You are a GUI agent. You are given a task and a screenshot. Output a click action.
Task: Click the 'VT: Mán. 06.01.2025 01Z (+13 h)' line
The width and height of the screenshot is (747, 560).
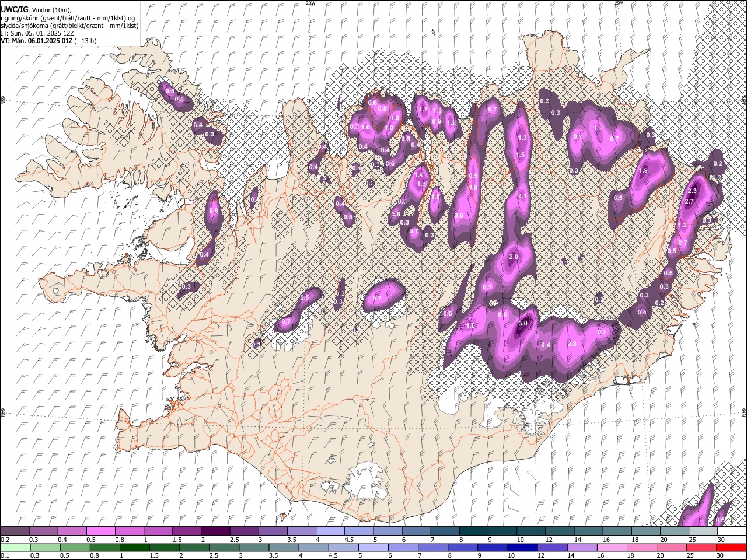pyautogui.click(x=49, y=41)
